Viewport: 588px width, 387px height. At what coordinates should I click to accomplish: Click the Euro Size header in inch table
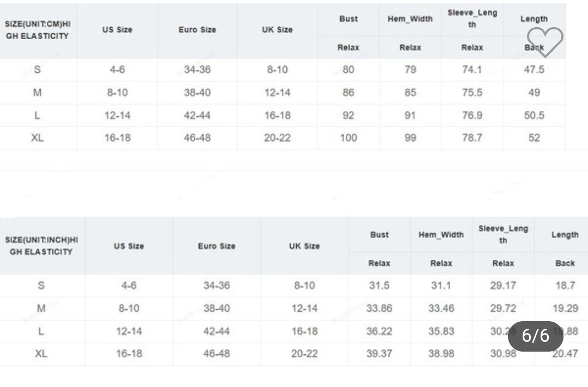coord(217,246)
